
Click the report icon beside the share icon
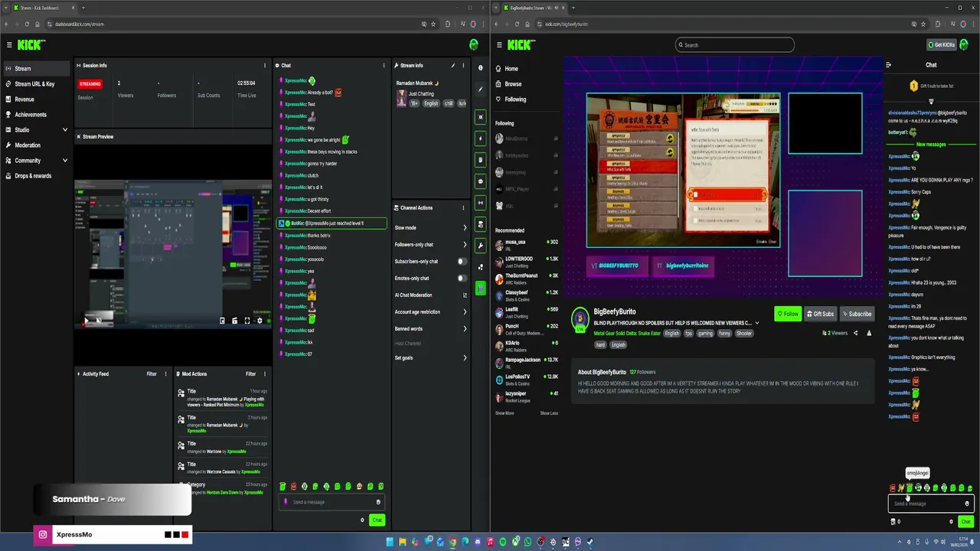(x=869, y=333)
